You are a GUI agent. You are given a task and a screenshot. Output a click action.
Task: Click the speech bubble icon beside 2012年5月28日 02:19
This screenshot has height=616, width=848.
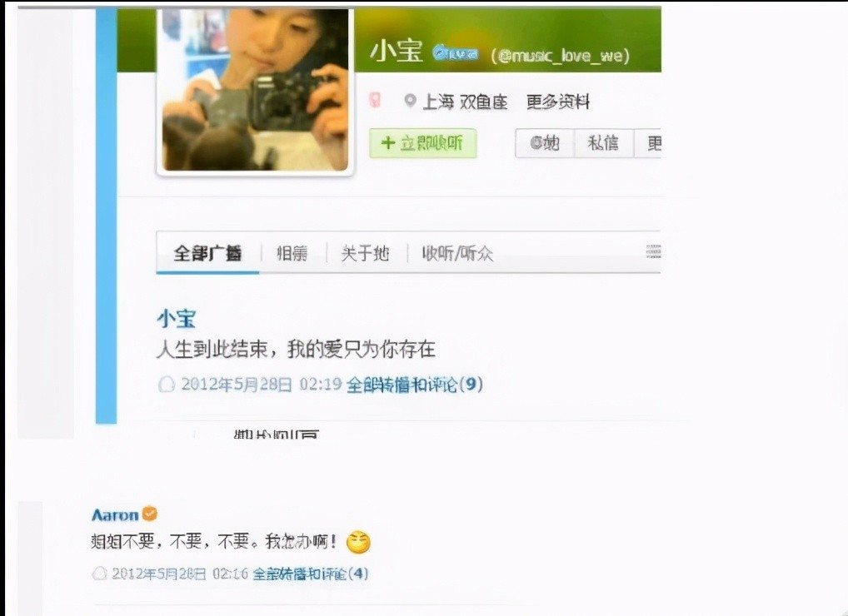[x=167, y=385]
